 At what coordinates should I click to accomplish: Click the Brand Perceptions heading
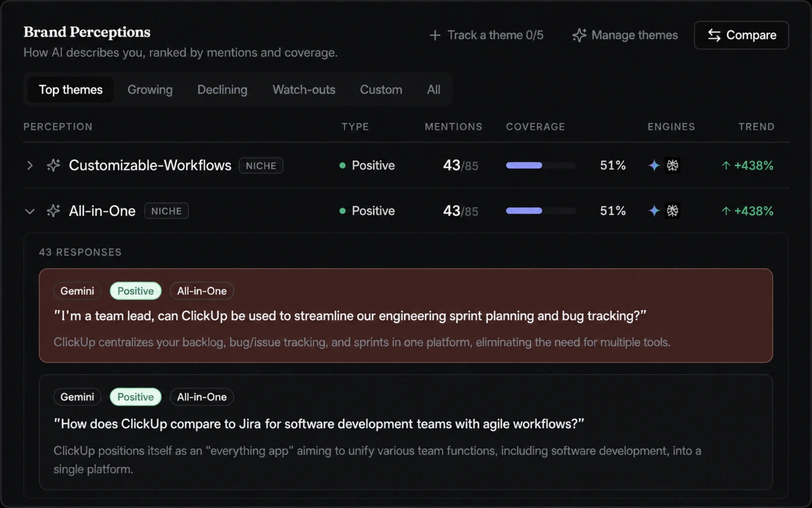click(87, 32)
